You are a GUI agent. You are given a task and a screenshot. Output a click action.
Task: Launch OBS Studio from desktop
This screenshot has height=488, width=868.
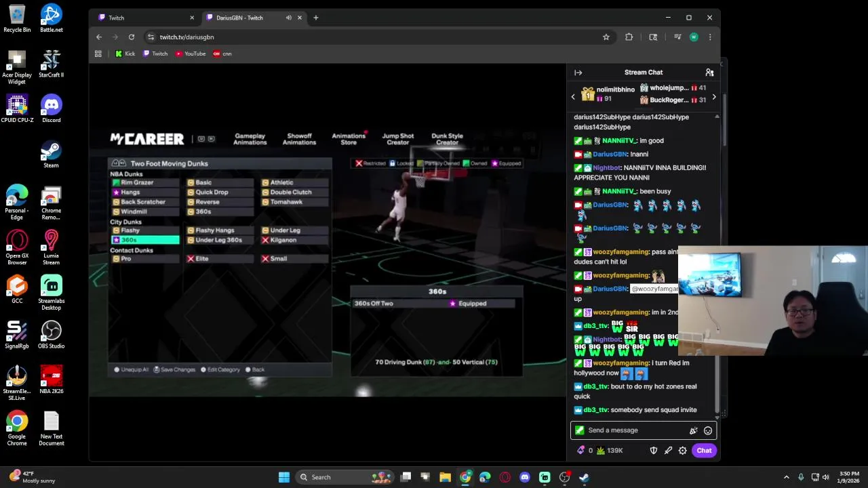[51, 335]
